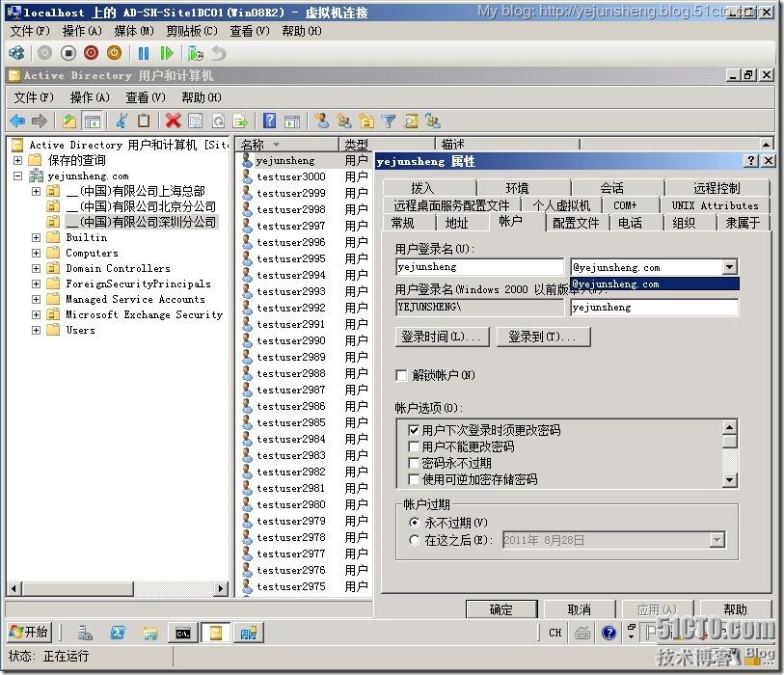Click the Turn Off VM stop icon
The height and width of the screenshot is (675, 784).
pyautogui.click(x=68, y=53)
